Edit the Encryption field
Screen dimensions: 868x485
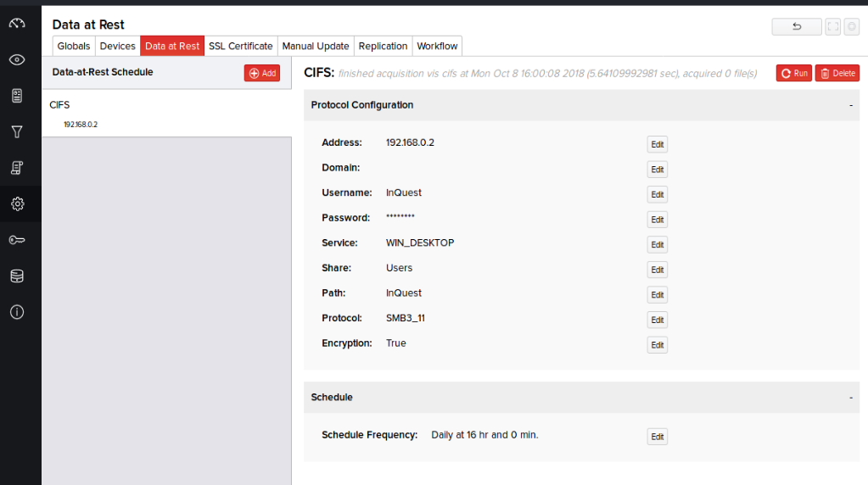pyautogui.click(x=657, y=345)
